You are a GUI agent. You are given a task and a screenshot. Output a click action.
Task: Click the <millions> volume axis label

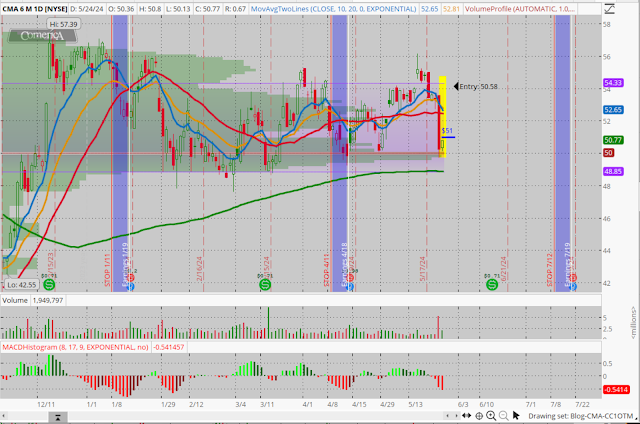pos(633,322)
